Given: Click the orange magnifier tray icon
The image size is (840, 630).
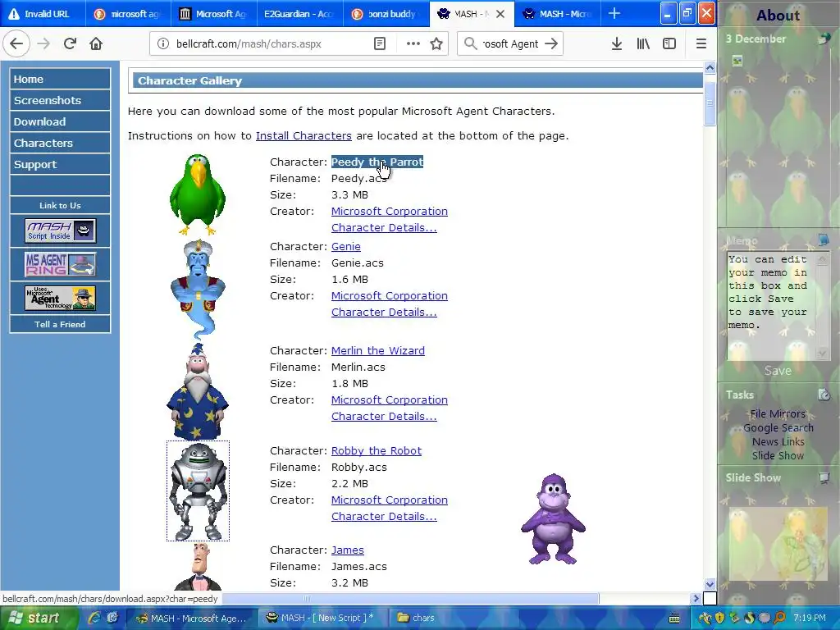Looking at the screenshot, I should coord(779,618).
